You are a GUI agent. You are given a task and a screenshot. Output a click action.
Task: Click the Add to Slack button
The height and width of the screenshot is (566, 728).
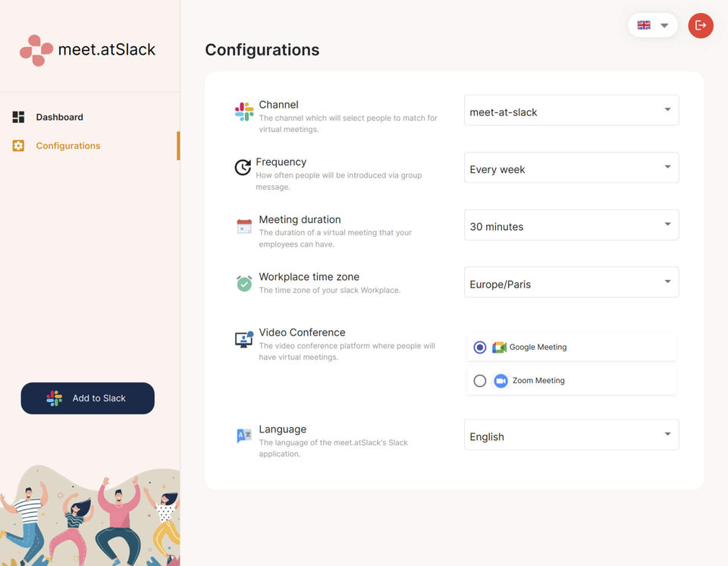(88, 398)
